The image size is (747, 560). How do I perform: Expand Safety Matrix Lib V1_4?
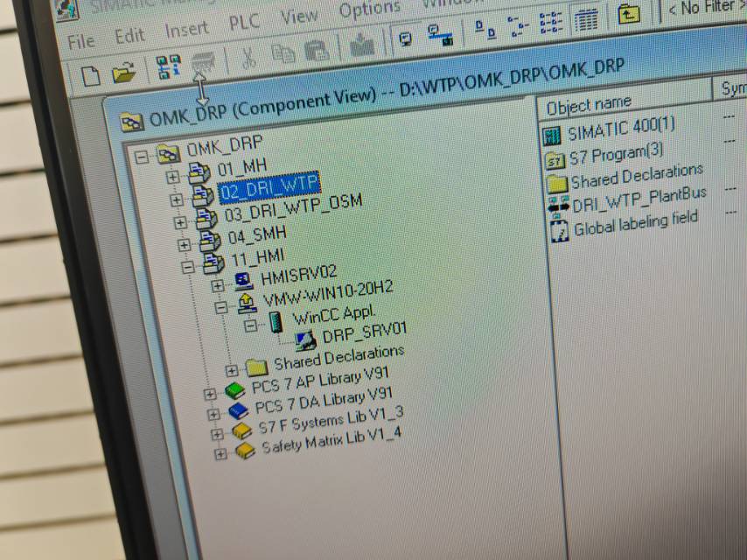[220, 454]
